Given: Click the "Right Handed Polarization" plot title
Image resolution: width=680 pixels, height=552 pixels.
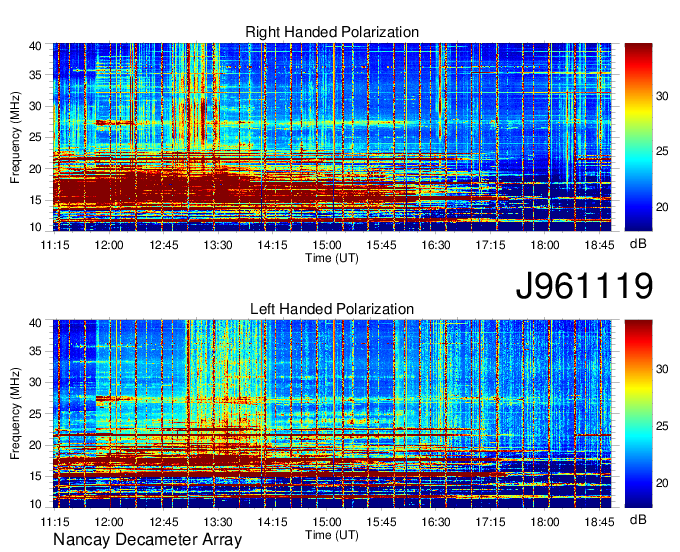Looking at the screenshot, I should 332,32.
